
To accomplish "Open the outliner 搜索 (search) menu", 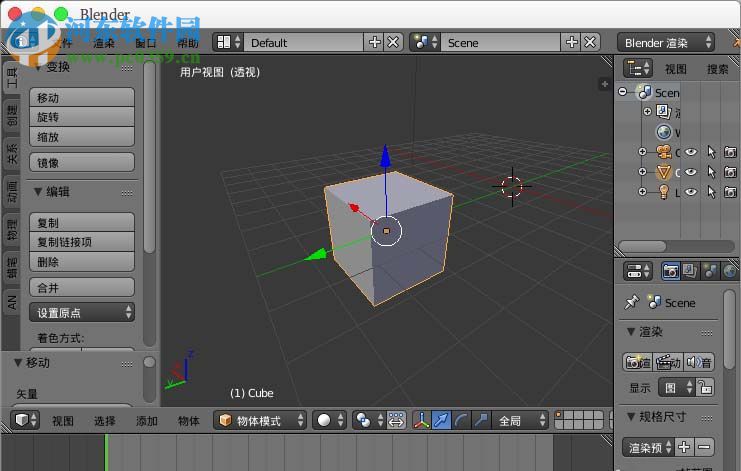I will pos(717,69).
